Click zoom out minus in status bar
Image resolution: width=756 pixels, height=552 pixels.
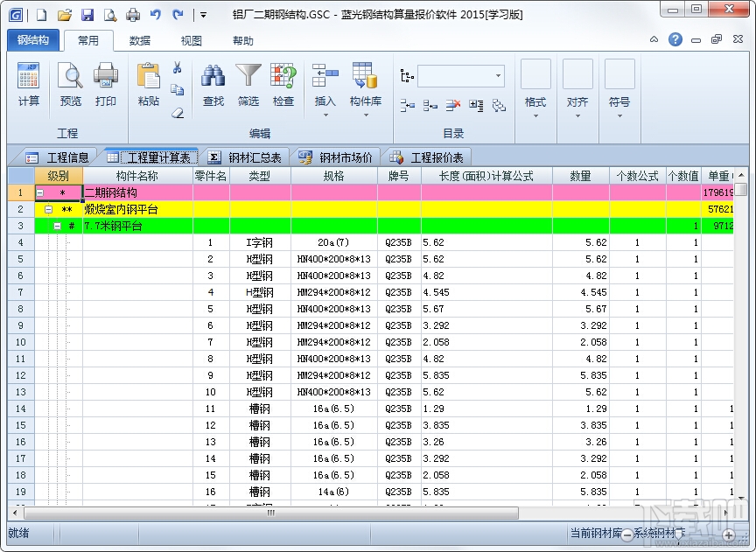626,535
